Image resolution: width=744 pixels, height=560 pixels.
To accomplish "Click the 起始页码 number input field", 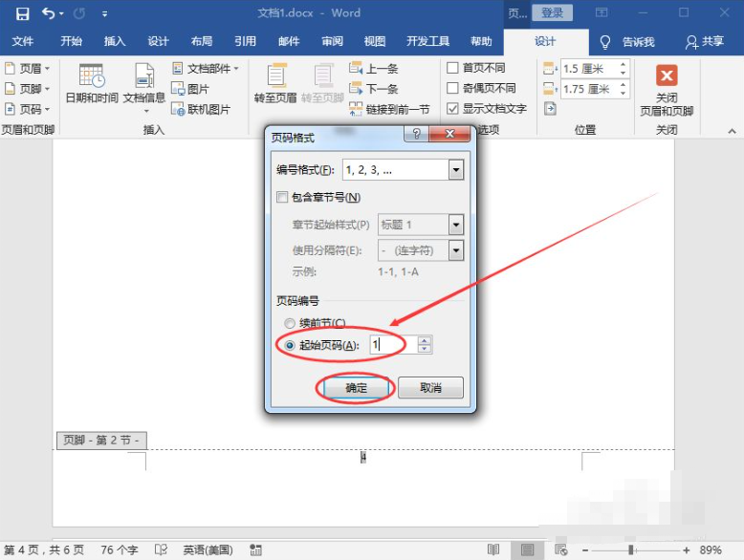I will tap(394, 345).
